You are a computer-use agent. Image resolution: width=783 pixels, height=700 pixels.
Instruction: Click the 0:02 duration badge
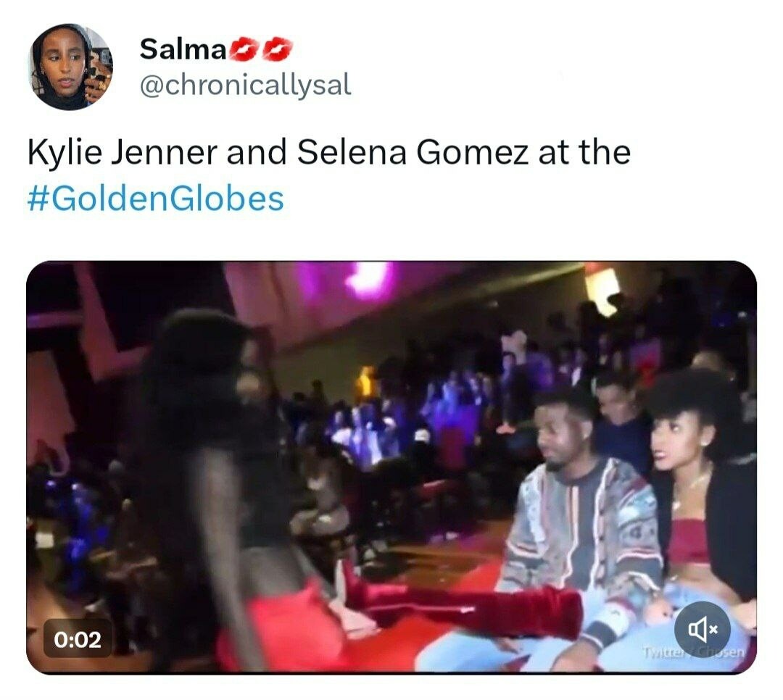[x=78, y=640]
